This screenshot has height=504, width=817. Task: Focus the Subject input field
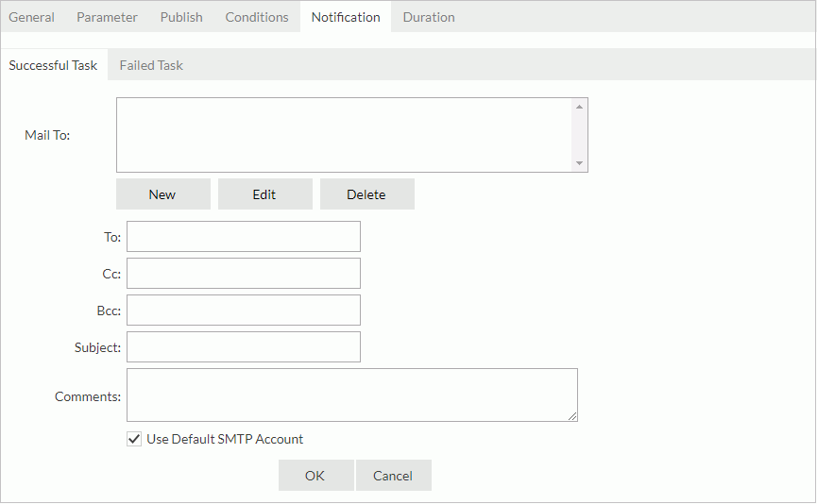(244, 346)
